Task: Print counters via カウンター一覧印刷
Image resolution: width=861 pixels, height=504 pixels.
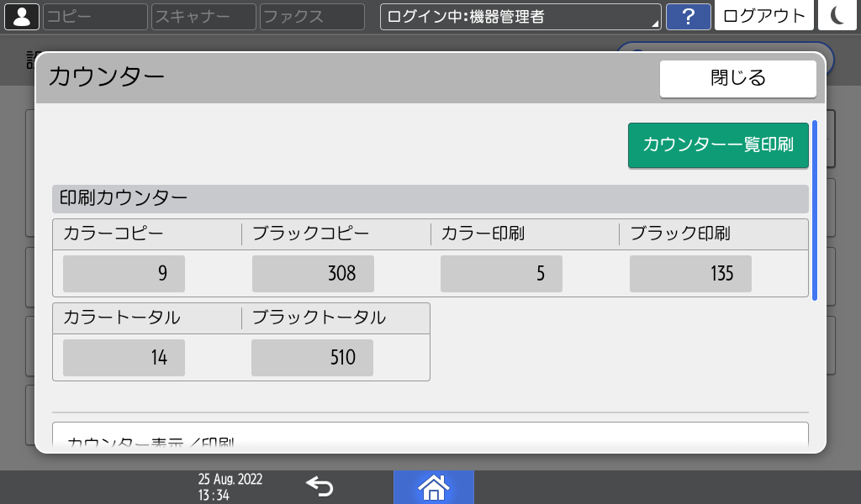Action: (x=718, y=144)
